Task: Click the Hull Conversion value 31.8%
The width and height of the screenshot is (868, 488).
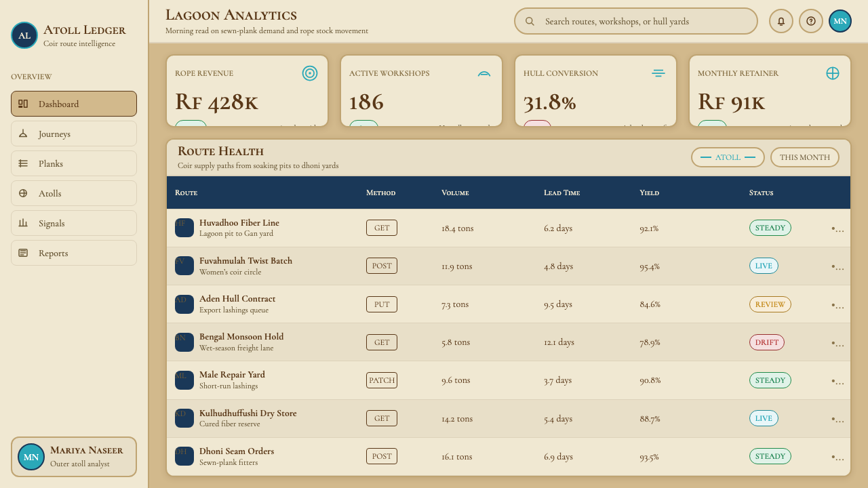Action: pyautogui.click(x=550, y=102)
